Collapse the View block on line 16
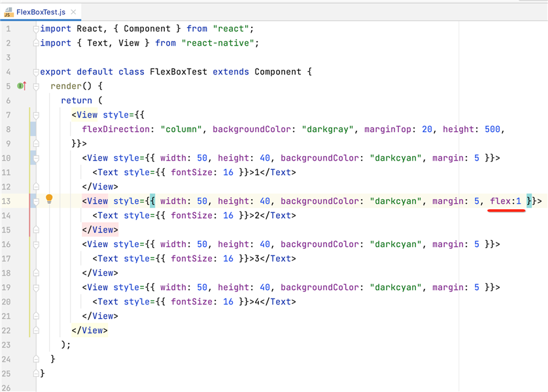The width and height of the screenshot is (548, 392). 37,244
